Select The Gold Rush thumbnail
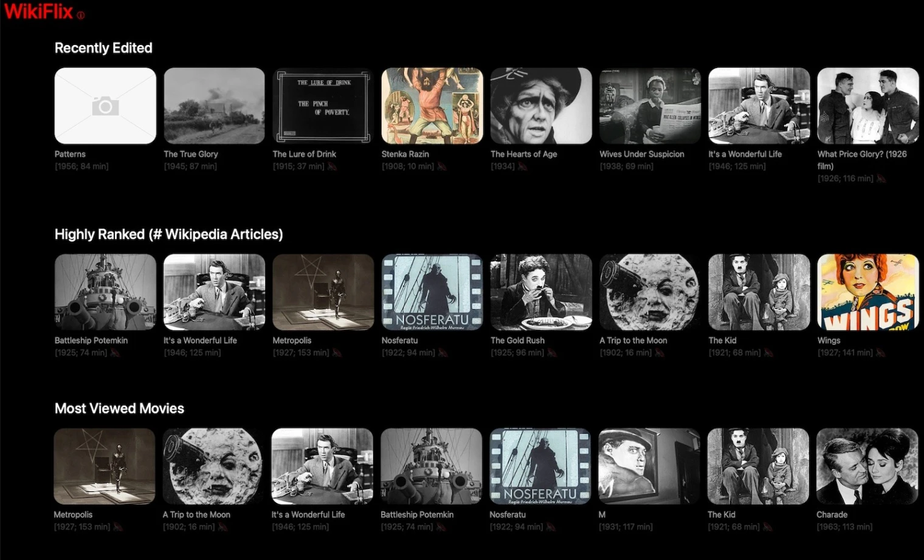Screen dimensions: 924x560 (x=540, y=292)
